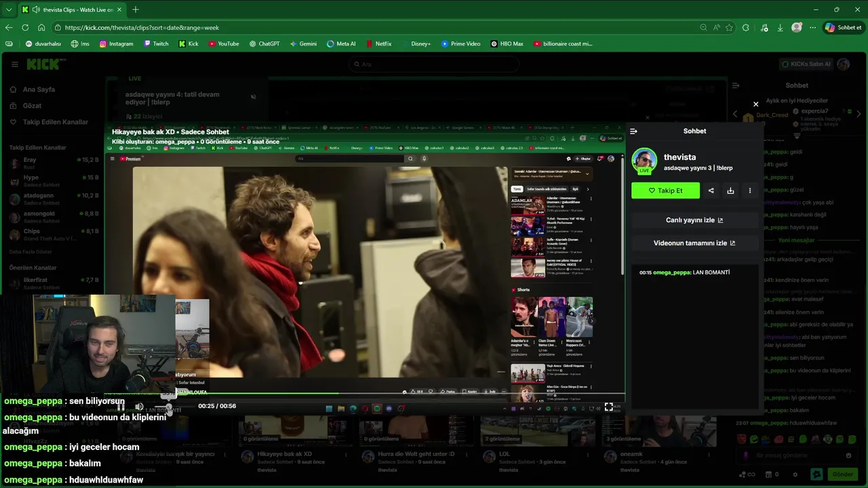Close the thevista Clips tab
This screenshot has width=868, height=488.
click(x=119, y=9)
